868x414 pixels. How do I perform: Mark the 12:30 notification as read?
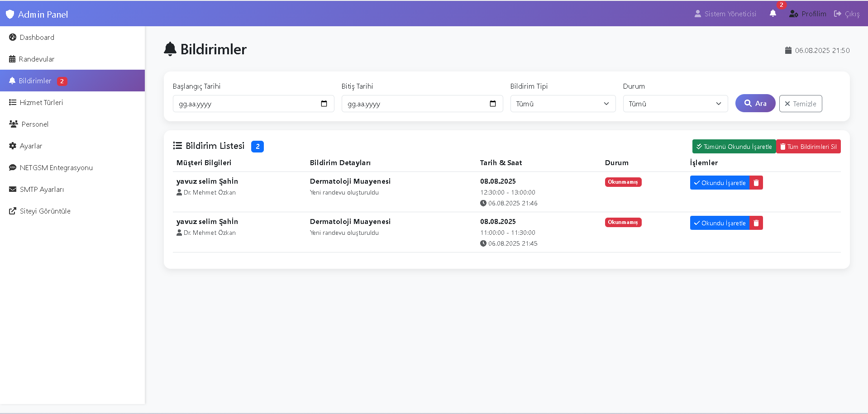coord(720,183)
